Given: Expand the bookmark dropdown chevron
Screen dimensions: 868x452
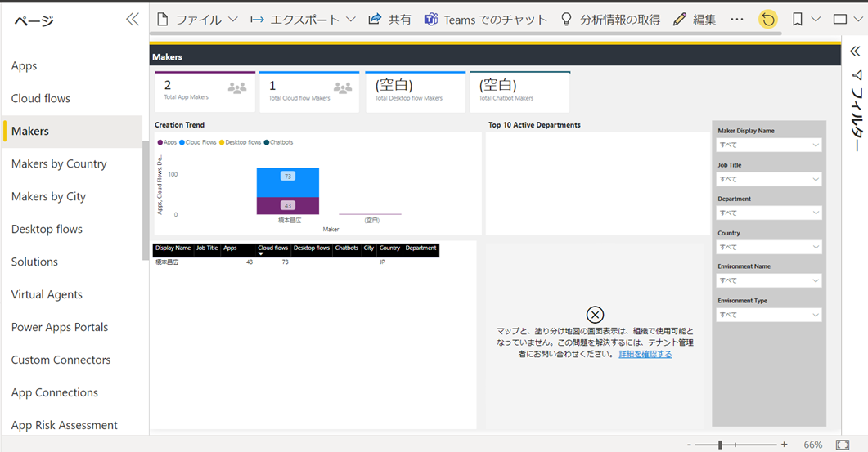Looking at the screenshot, I should [x=816, y=20].
